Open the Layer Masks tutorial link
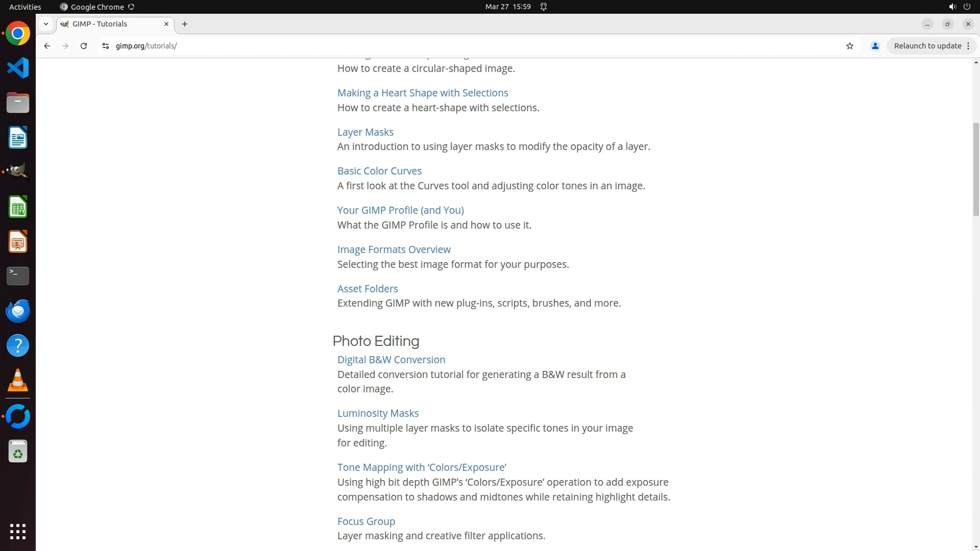This screenshot has width=980, height=551. coord(365,132)
